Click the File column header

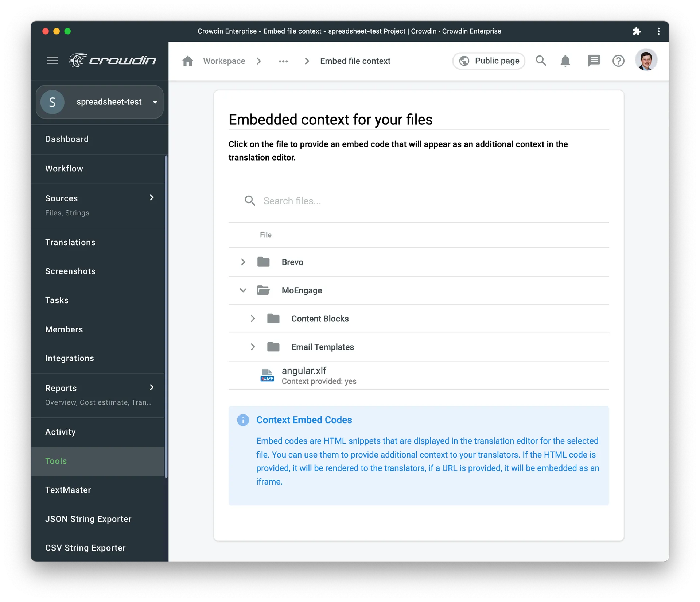coord(266,235)
